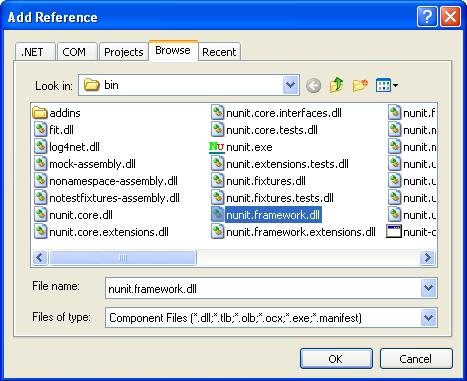Expand the Files of type dropdown arrow
Screen dimensions: 467x381
[x=428, y=318]
